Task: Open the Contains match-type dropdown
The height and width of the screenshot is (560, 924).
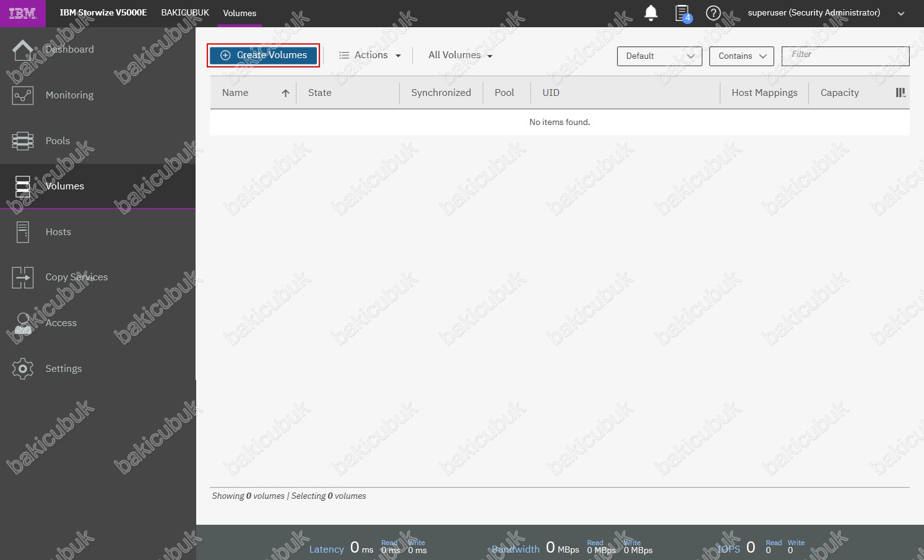Action: [x=741, y=56]
